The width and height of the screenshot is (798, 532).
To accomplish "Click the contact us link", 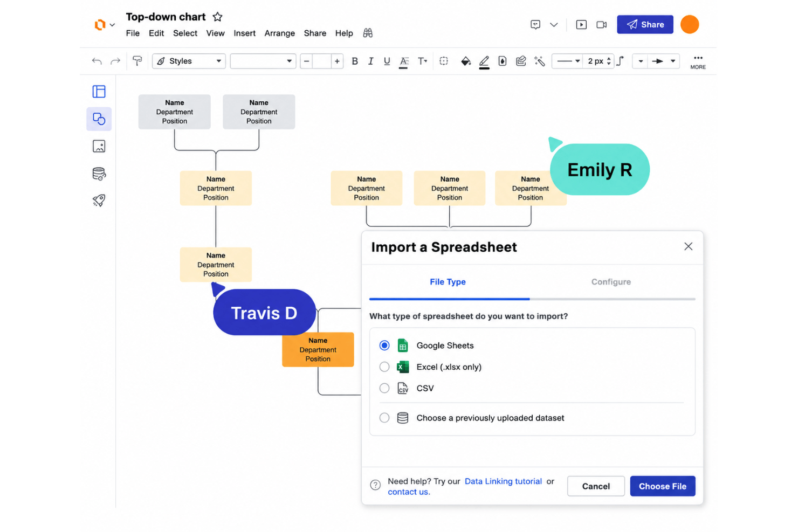I will (x=409, y=492).
